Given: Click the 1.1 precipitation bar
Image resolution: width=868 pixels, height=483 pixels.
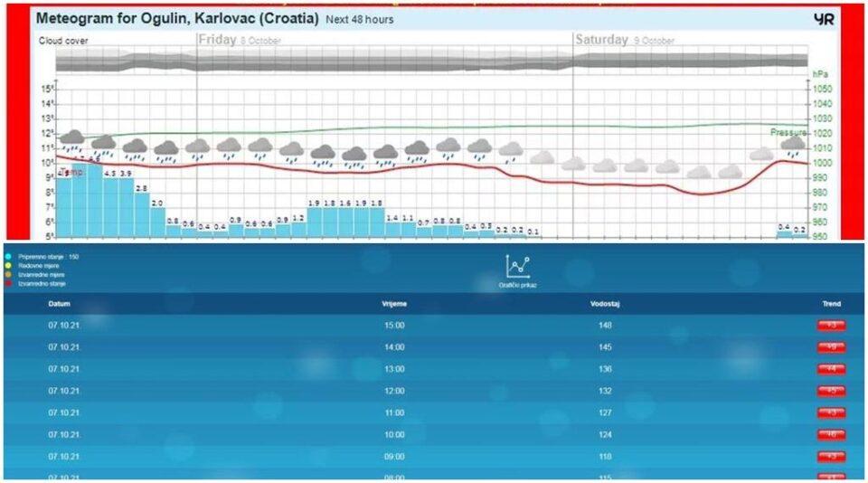Looking at the screenshot, I should tap(408, 230).
